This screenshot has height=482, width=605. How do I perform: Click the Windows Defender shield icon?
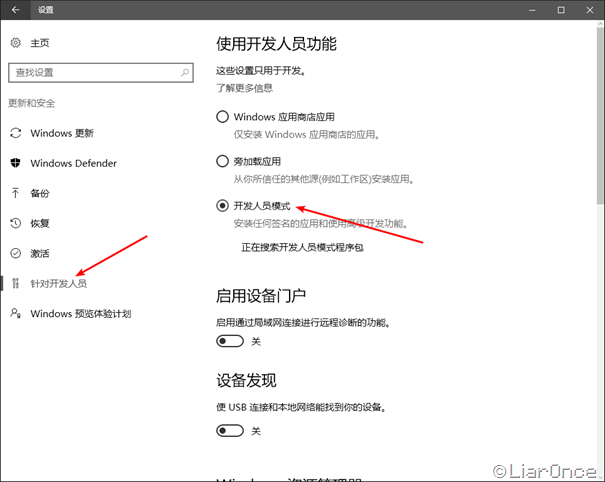tap(15, 163)
